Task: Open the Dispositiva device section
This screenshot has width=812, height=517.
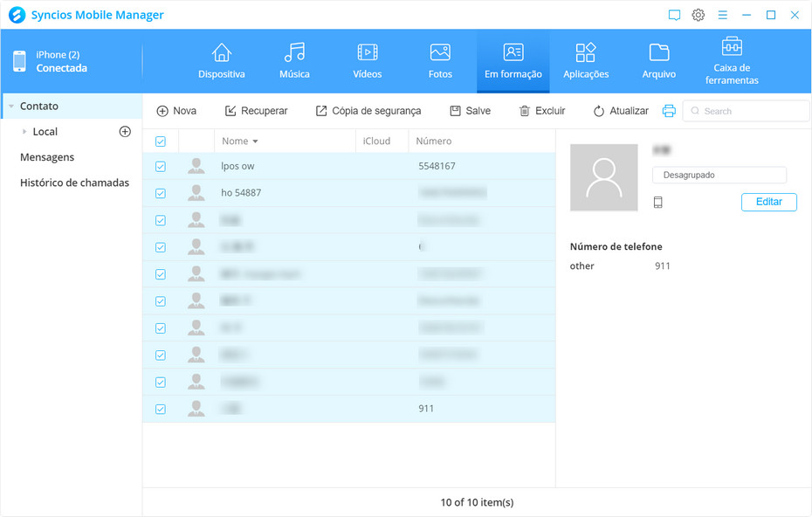Action: click(222, 61)
